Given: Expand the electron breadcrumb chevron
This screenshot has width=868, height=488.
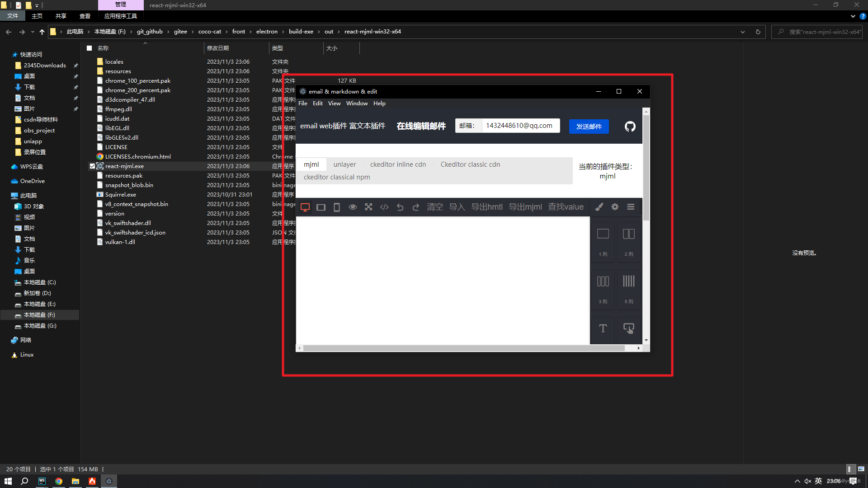Looking at the screenshot, I should [283, 32].
